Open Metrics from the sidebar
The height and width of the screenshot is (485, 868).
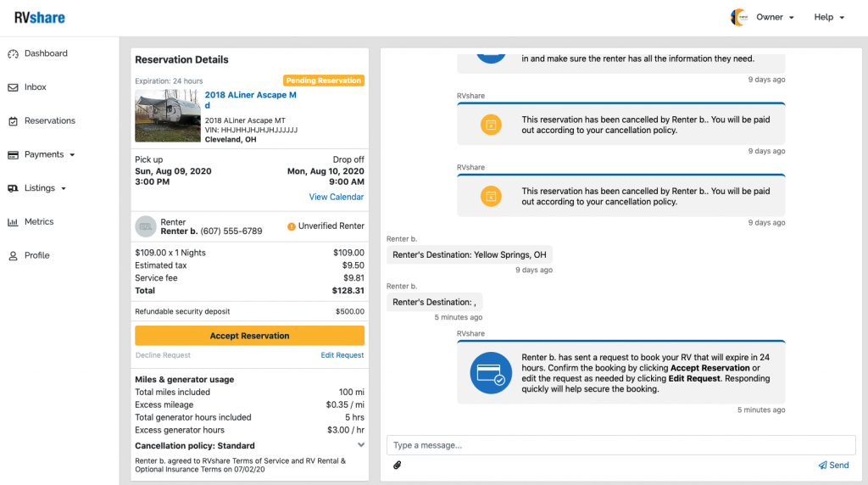(39, 222)
